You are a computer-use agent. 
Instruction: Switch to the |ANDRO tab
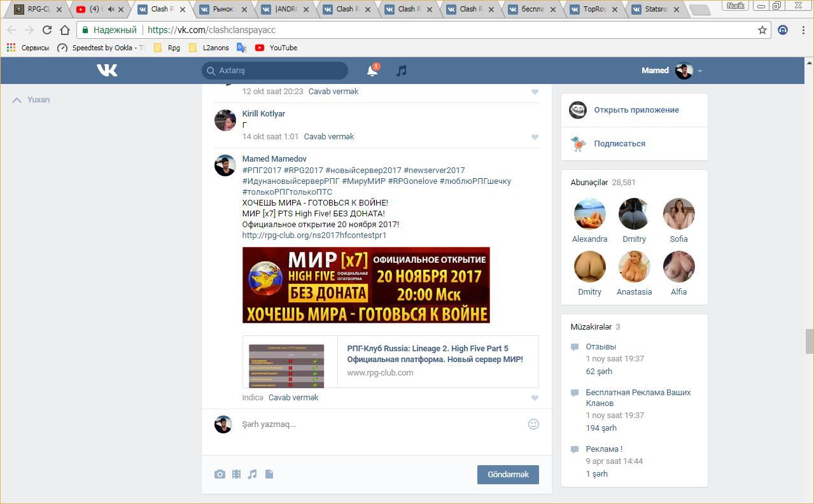[284, 9]
